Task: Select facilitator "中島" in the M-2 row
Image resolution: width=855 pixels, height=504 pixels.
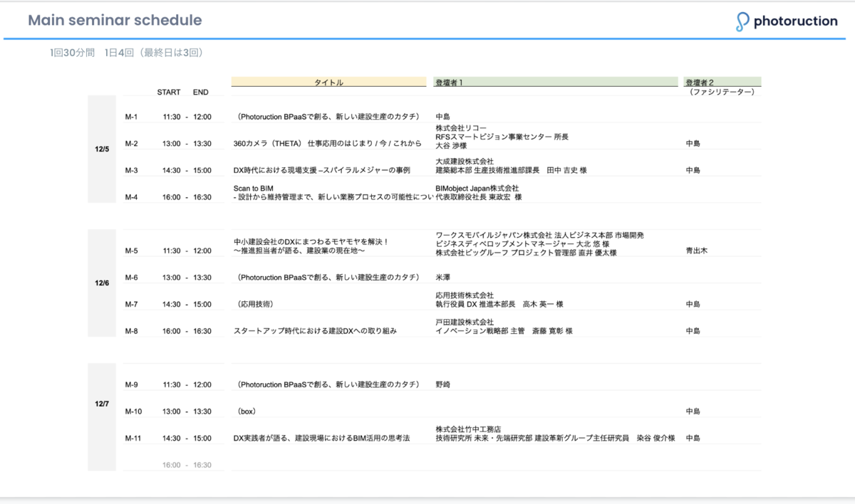Action: (693, 144)
